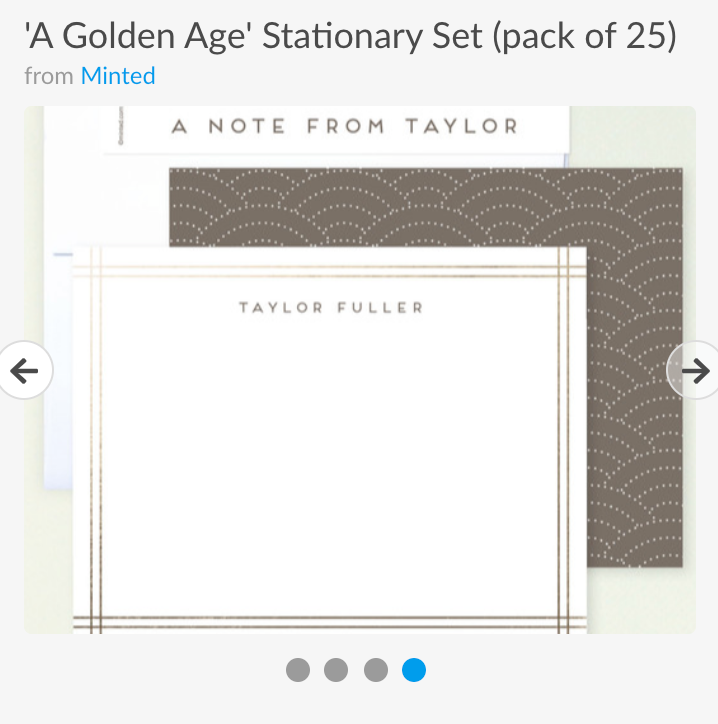
Task: Click the 'A Note From Taylor' card
Action: point(337,129)
